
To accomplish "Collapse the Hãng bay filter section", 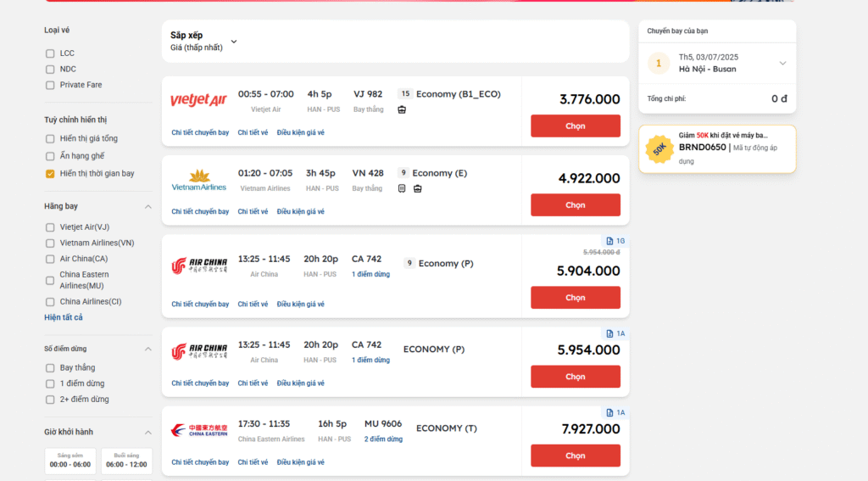I will [x=148, y=206].
